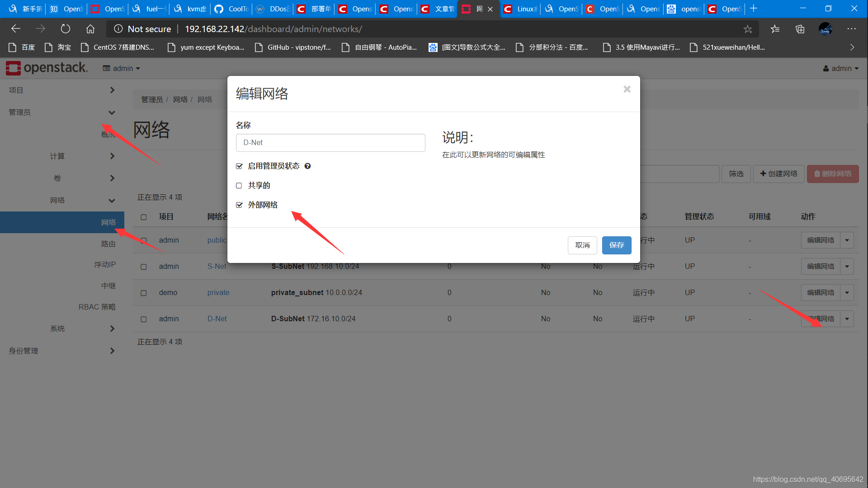Click the browser forward arrow
Image resolution: width=868 pixels, height=488 pixels.
click(41, 29)
